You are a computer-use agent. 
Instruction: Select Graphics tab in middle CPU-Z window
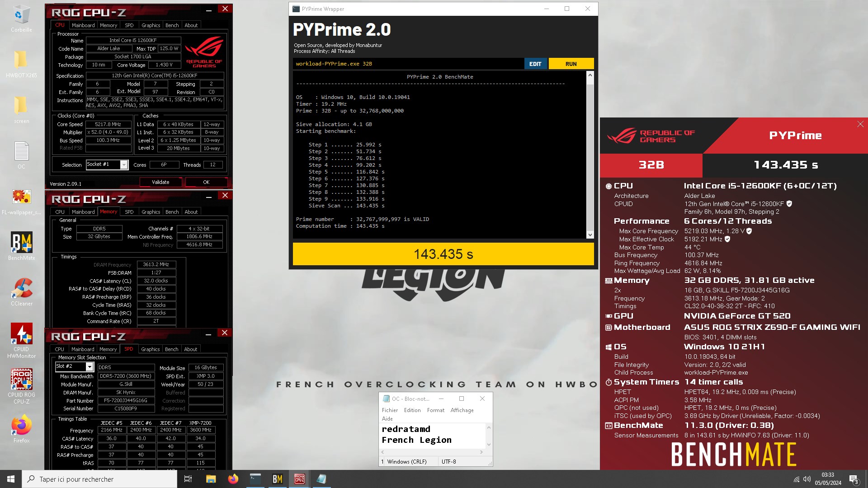pos(151,212)
